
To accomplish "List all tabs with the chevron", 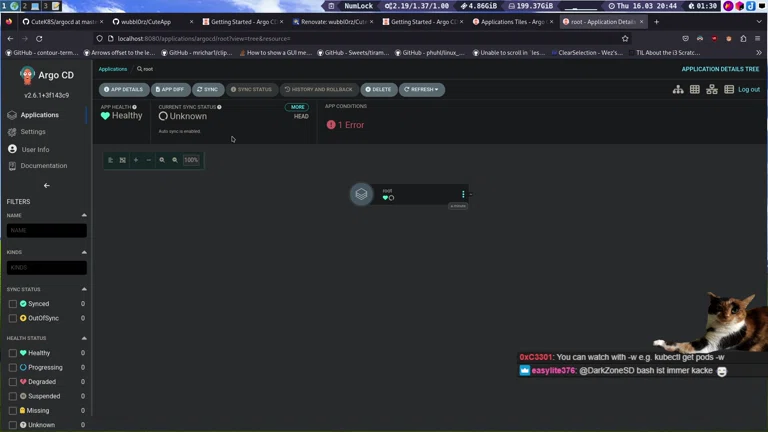I will tap(759, 22).
